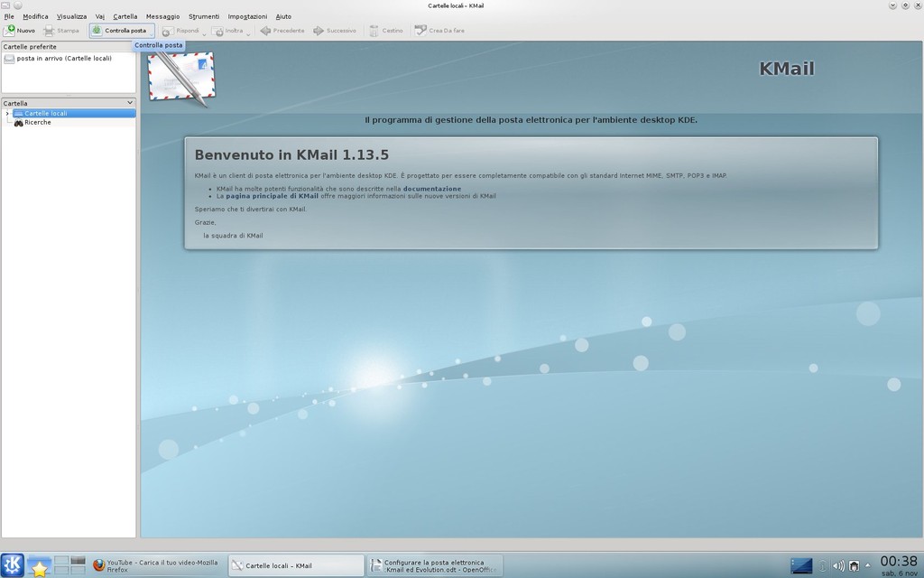Select posta in arrivo in Cartelle preferite
The width and height of the screenshot is (924, 578).
[54, 60]
